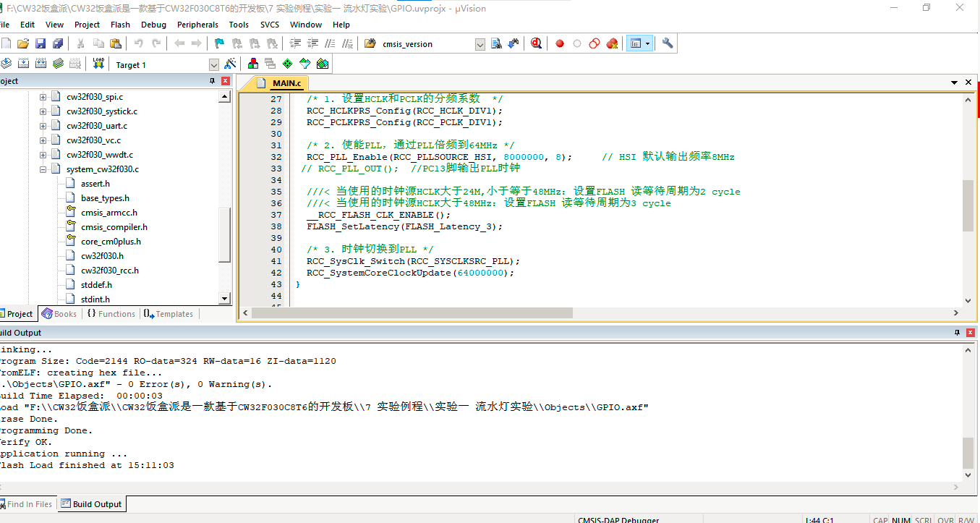Expand the cw32f030_wwdt.c tree node
Viewport: 980px width, 523px height.
[43, 155]
